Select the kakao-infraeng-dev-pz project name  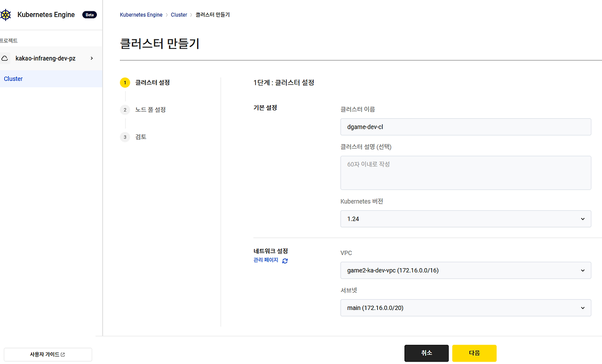coord(45,58)
